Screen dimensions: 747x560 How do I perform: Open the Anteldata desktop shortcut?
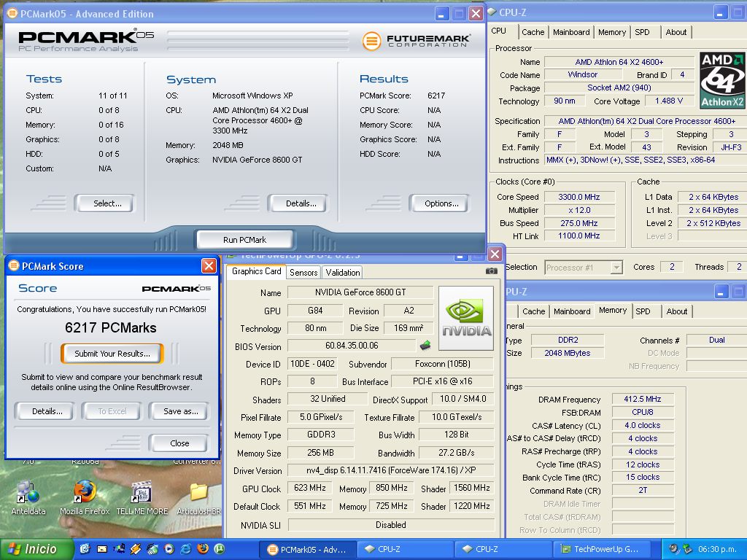(28, 498)
